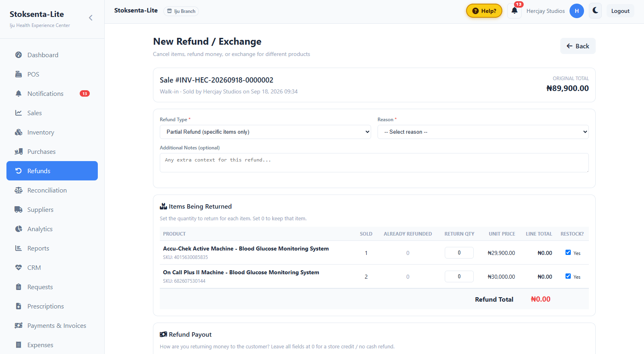This screenshot has height=354, width=644.
Task: Click the ₦30,000.00 unit price
Action: pos(501,277)
